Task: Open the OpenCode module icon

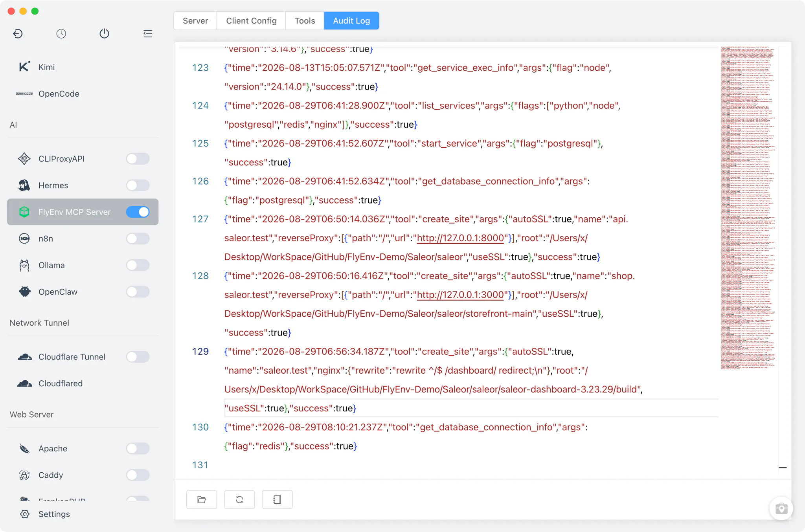Action: (x=24, y=94)
